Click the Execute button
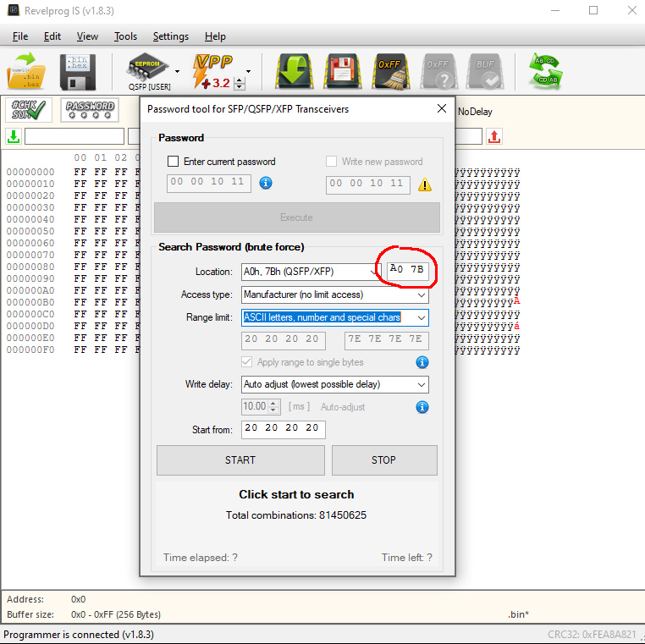The image size is (645, 644). pos(296,217)
